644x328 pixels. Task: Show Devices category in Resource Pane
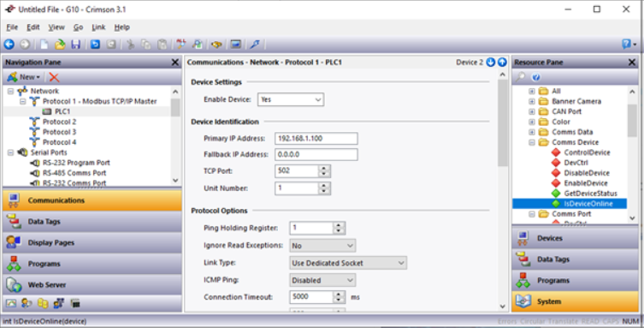click(x=575, y=238)
